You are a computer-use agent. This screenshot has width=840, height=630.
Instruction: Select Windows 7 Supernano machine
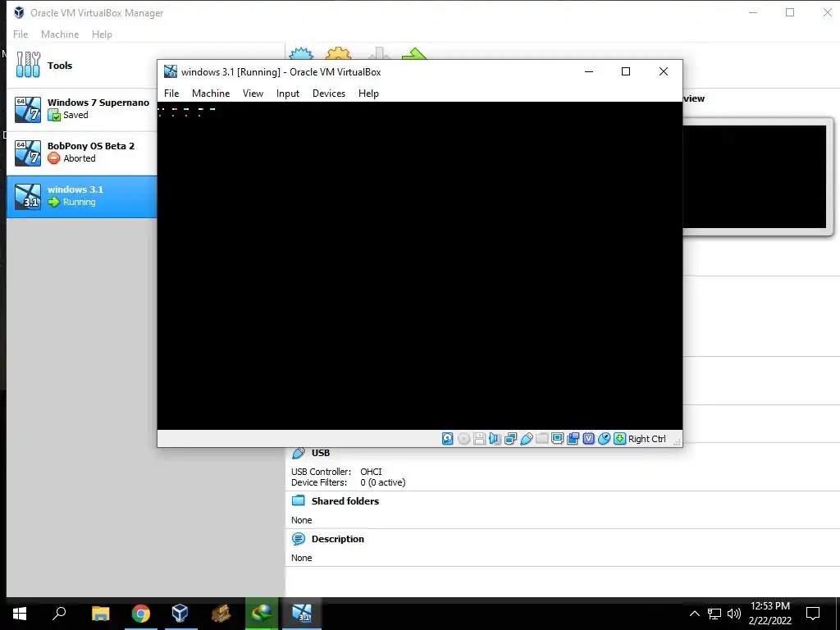[82, 109]
